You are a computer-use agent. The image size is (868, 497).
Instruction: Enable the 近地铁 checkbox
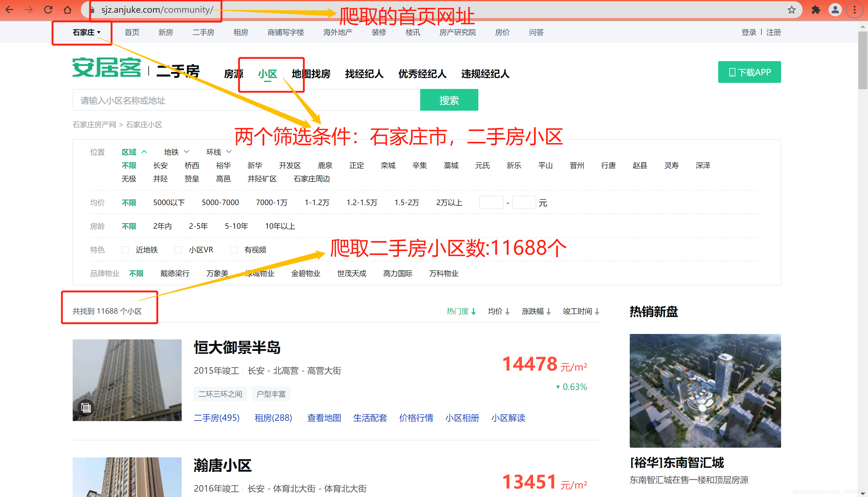click(x=125, y=250)
